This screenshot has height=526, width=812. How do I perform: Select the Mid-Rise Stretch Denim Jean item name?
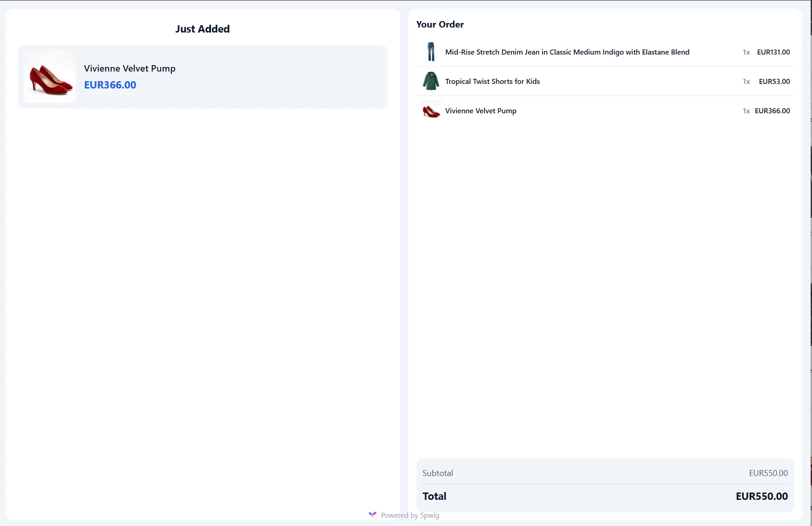[567, 52]
